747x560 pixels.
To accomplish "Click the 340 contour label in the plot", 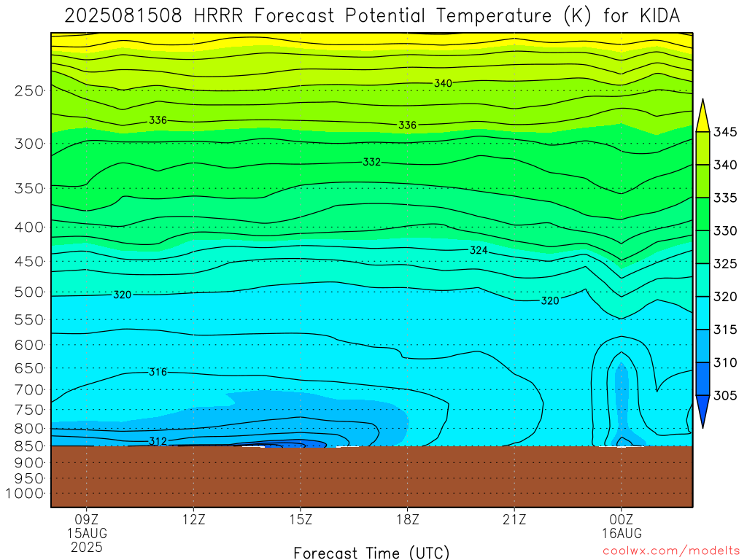I will pos(443,83).
